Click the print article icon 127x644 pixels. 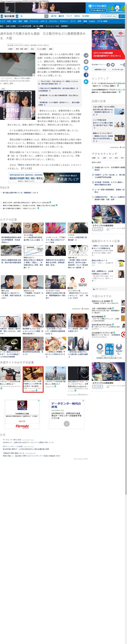(x=86, y=62)
